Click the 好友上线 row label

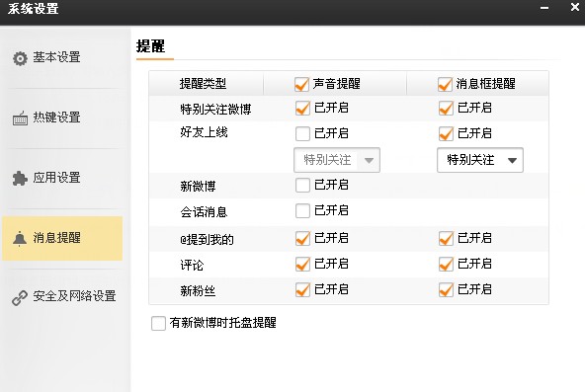coord(204,132)
